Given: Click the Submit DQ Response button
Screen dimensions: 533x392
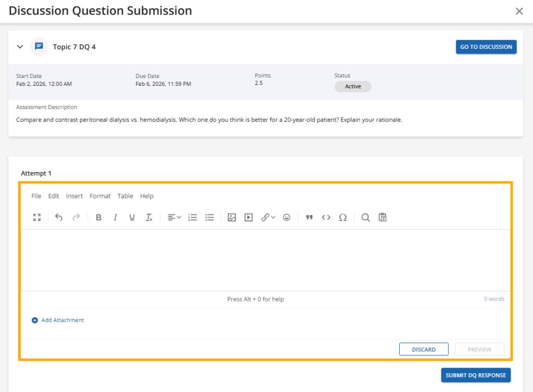Looking at the screenshot, I should (476, 375).
